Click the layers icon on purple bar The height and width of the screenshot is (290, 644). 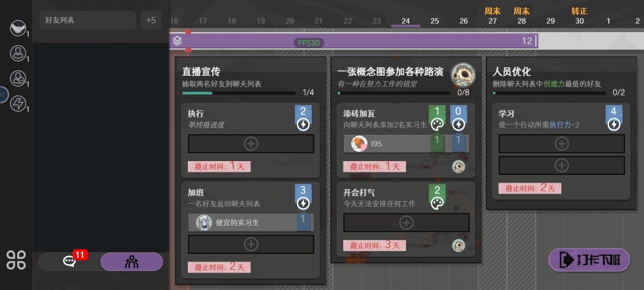point(177,41)
